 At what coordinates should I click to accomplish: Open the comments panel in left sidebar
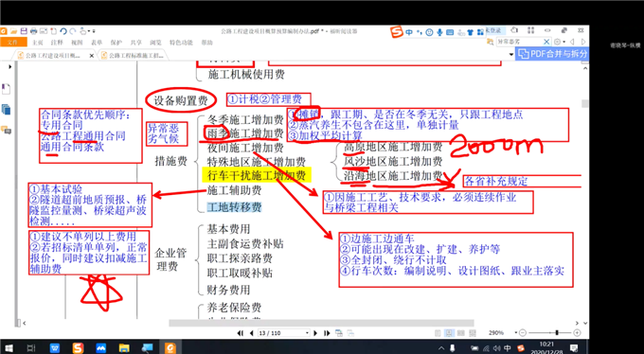[x=7, y=131]
